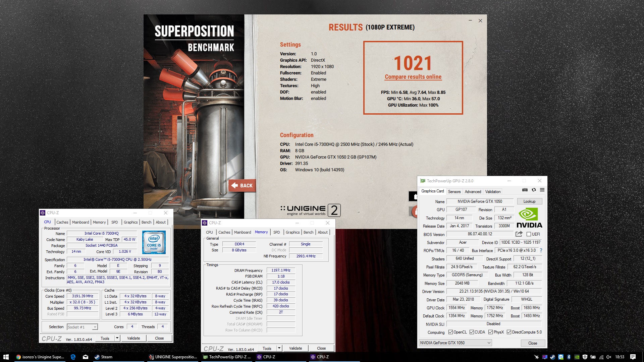Open the Action Center notifications icon
644x362 pixels.
click(x=633, y=357)
